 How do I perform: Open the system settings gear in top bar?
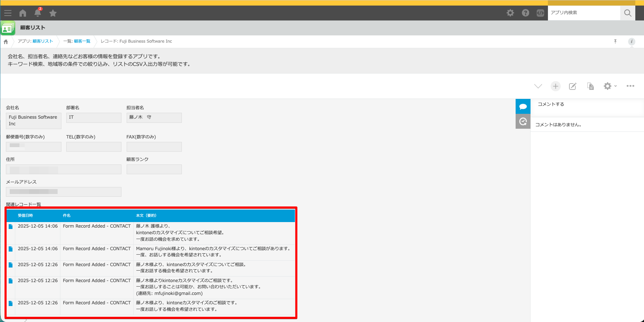click(x=510, y=12)
